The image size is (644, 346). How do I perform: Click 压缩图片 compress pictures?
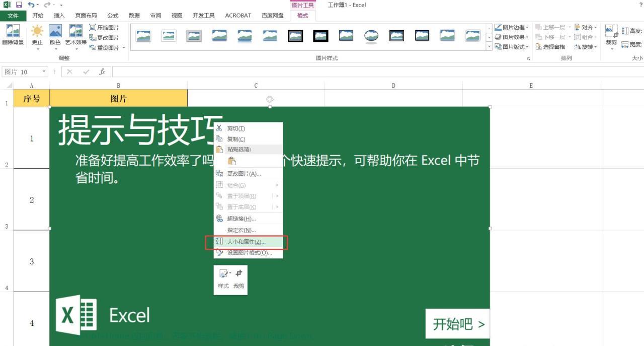[x=104, y=28]
